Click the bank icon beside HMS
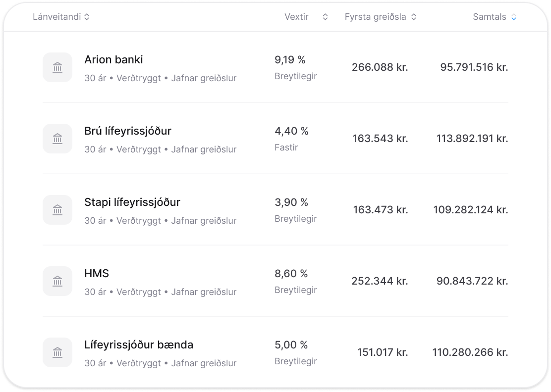 click(x=57, y=281)
